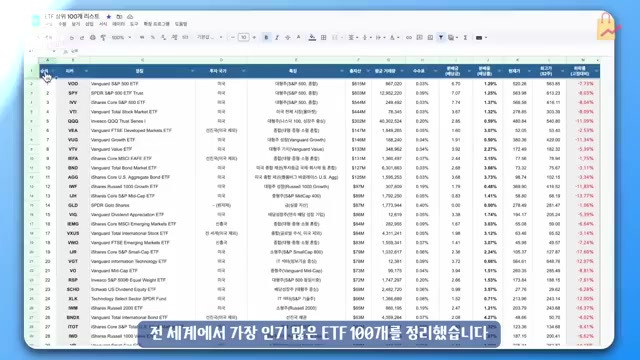
Task: Toggle the filter button in toolbar
Action: click(441, 38)
